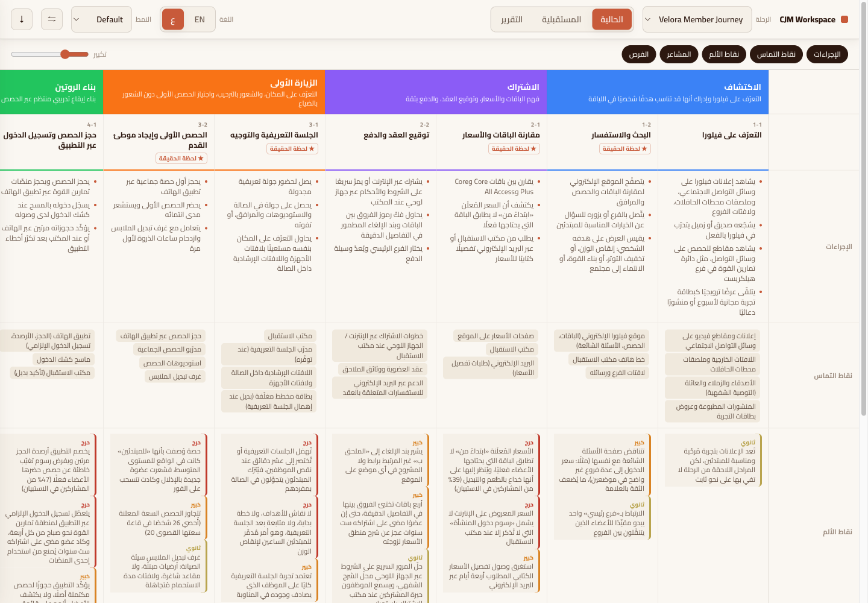This screenshot has width=868, height=603.
Task: Click the استوديوهات الحصص chip
Action: 172,363
